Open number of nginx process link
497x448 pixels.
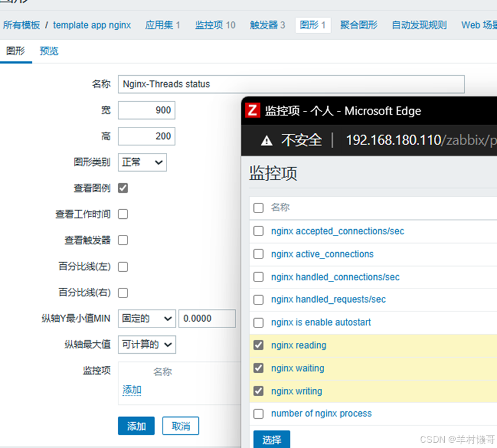321,414
